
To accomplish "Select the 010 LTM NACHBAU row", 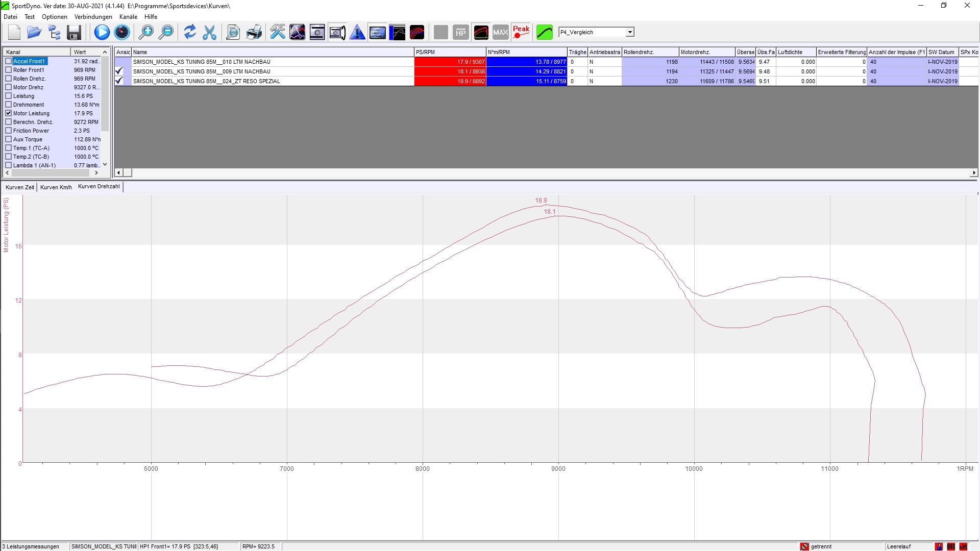I will coord(202,62).
